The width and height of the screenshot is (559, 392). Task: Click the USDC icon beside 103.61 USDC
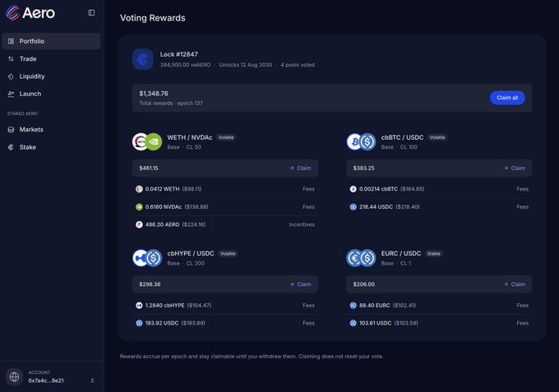(353, 323)
